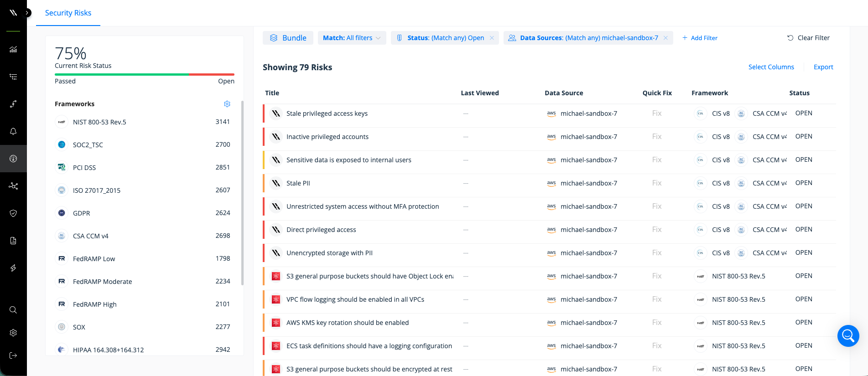This screenshot has height=376, width=868.
Task: Sort by Data Source column header
Action: [564, 93]
